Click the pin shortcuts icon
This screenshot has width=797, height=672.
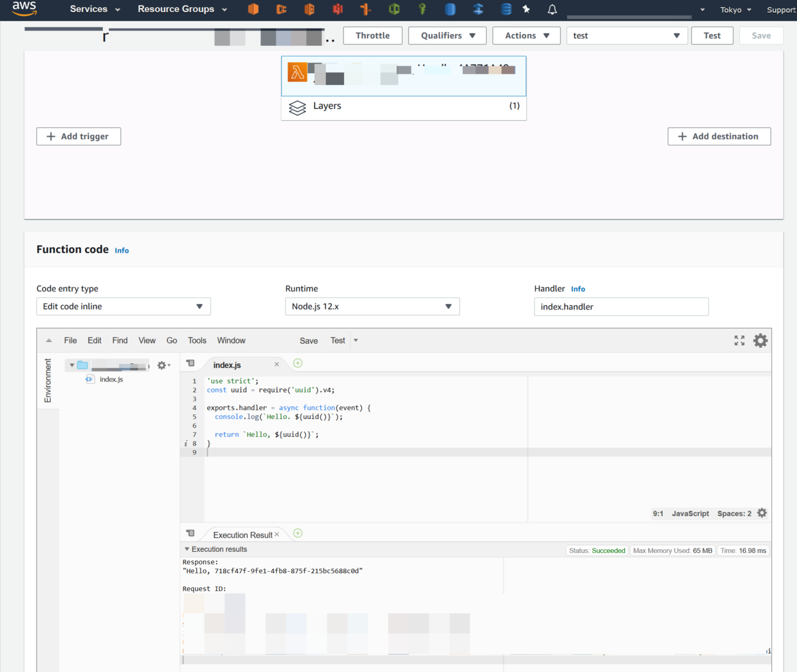527,9
